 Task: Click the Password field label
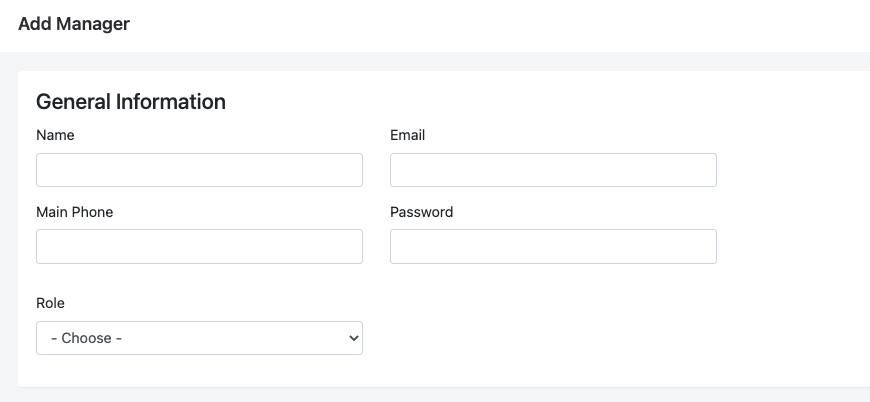(421, 212)
